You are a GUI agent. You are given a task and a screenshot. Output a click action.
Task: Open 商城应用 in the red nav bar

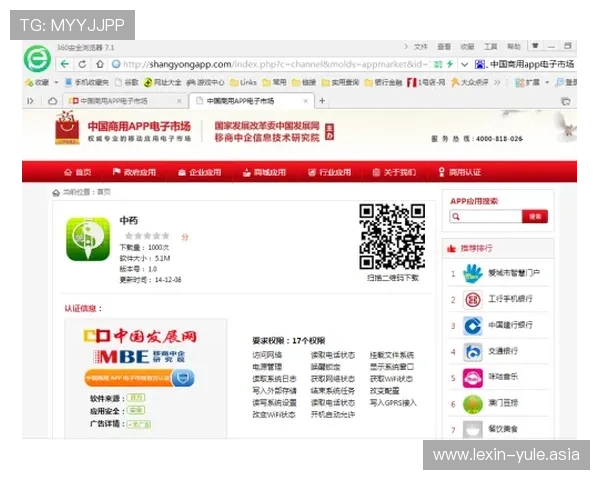click(x=264, y=172)
